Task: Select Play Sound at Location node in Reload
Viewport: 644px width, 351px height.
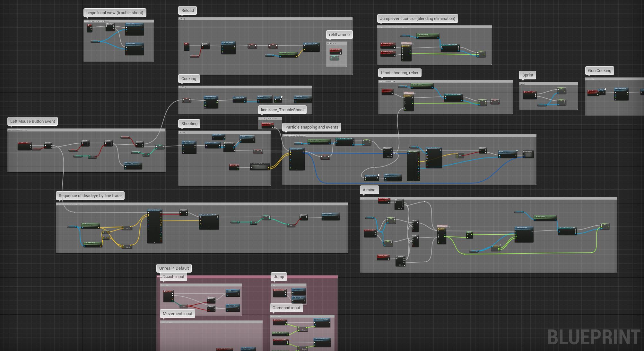Action: [311, 47]
